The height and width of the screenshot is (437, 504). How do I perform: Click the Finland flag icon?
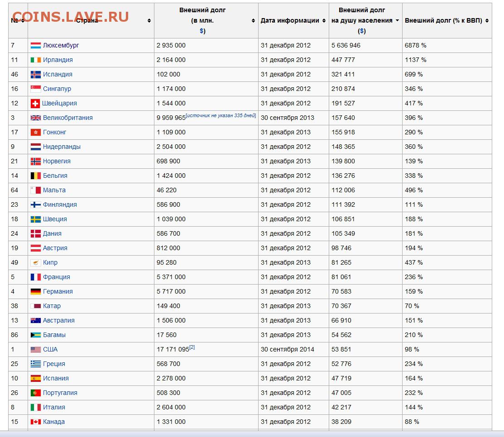[x=36, y=204]
